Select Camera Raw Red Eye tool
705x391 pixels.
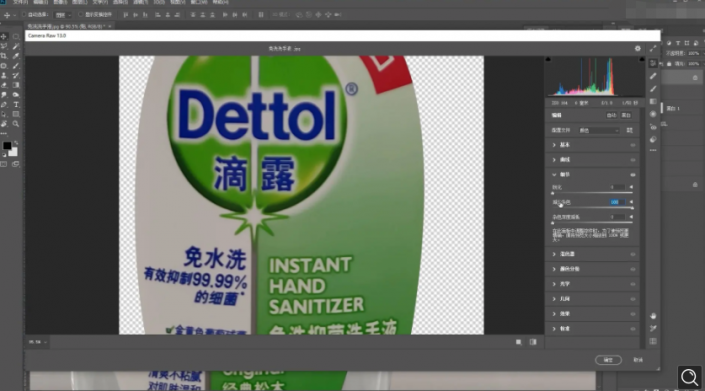pyautogui.click(x=653, y=127)
